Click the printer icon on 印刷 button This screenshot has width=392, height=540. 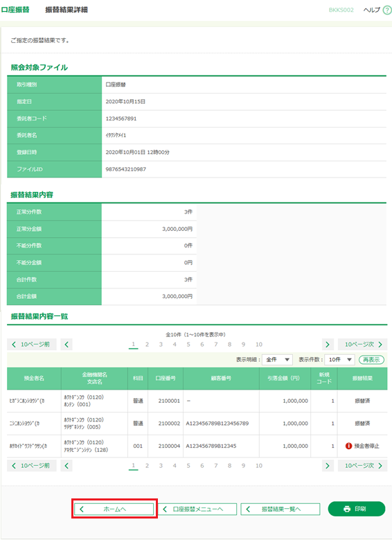tap(347, 509)
